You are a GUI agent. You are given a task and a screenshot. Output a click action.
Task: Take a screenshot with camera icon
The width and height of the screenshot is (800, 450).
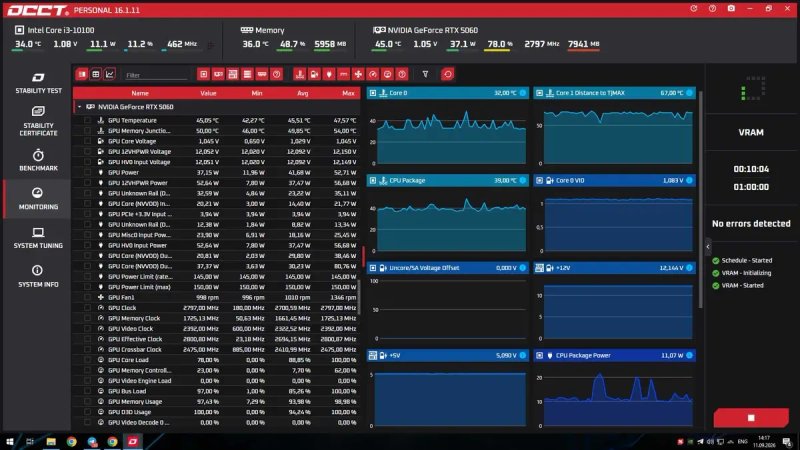pyautogui.click(x=731, y=9)
